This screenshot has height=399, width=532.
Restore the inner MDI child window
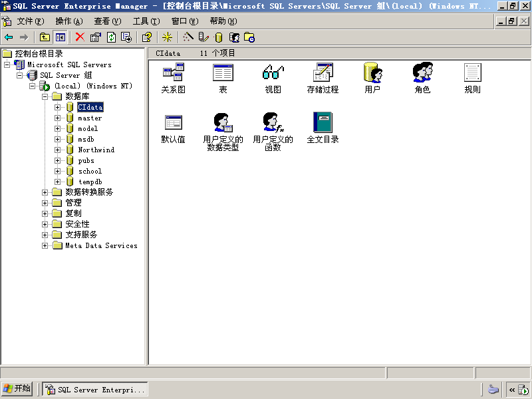512,21
